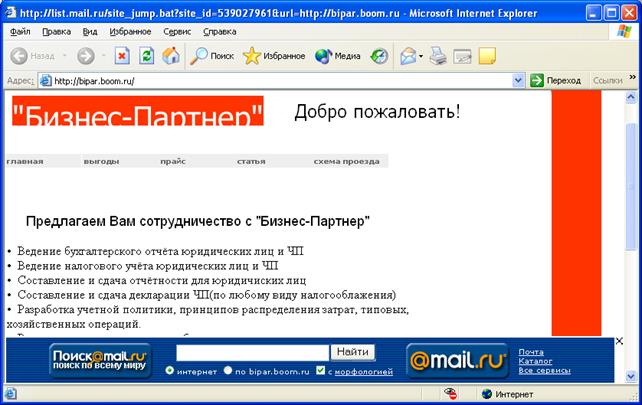Select 'по bipar.boom.ru' radio button
This screenshot has width=642, height=405.
228,371
